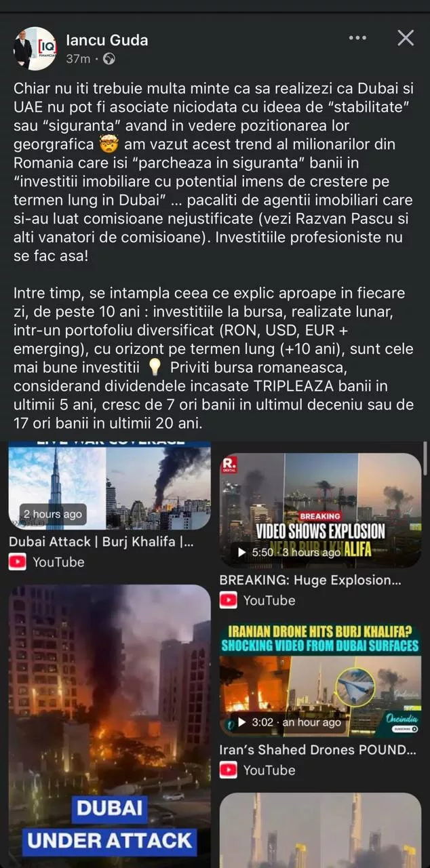430x868 pixels.
Task: Play the 3:02 Iranian drone video
Action: point(320,681)
